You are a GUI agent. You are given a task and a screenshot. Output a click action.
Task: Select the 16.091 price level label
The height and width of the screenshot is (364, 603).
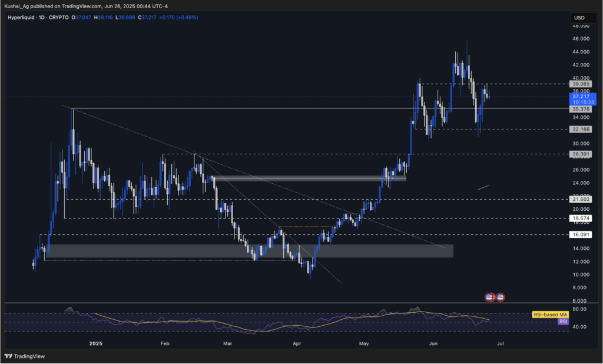(x=581, y=234)
